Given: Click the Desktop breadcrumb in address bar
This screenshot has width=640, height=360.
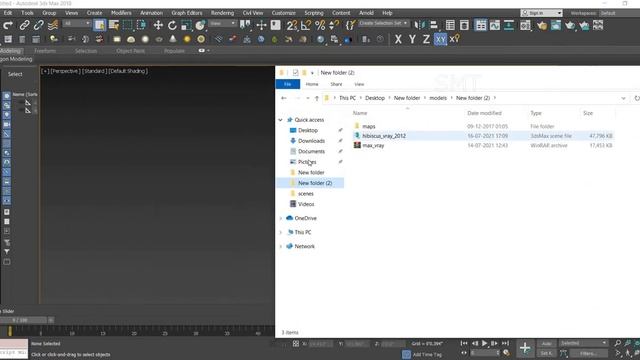Looking at the screenshot, I should pos(375,98).
